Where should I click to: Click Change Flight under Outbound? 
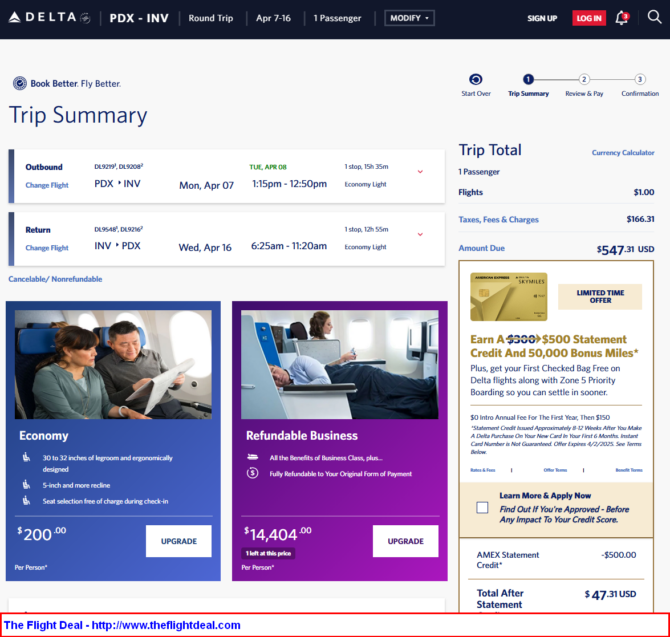47,185
